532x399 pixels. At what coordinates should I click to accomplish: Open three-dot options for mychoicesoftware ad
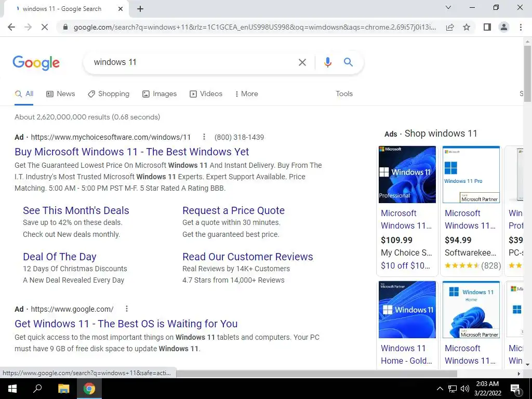coord(204,137)
